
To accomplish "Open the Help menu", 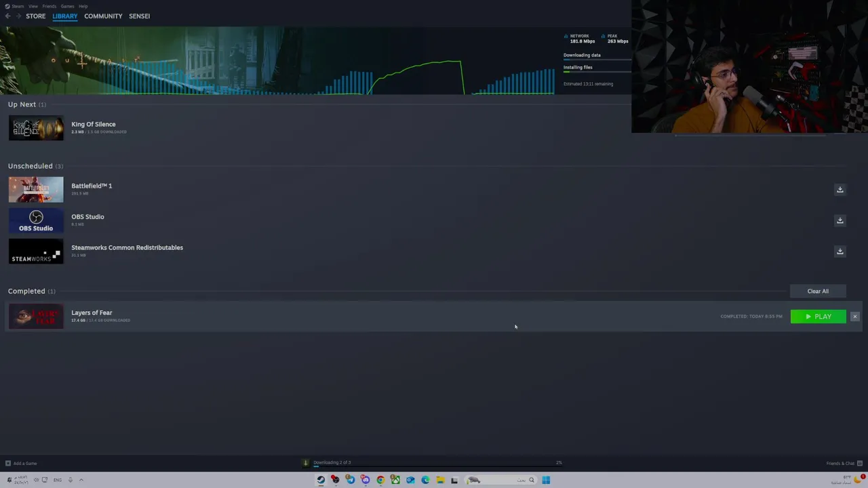I will click(83, 6).
